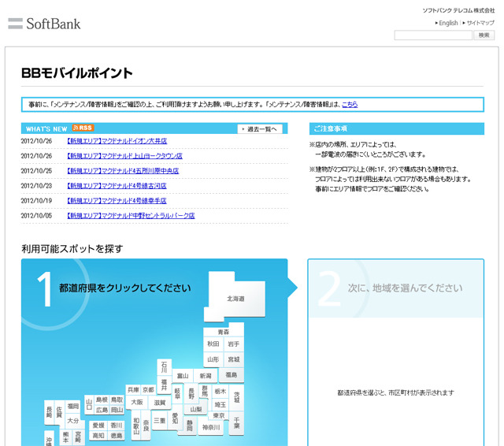Select 和歌山 prefecture on the map
Image resolution: width=504 pixels, height=446 pixels.
click(136, 426)
